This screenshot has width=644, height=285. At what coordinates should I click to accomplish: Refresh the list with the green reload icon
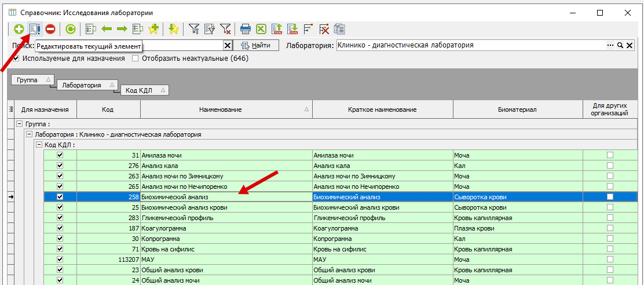[71, 28]
